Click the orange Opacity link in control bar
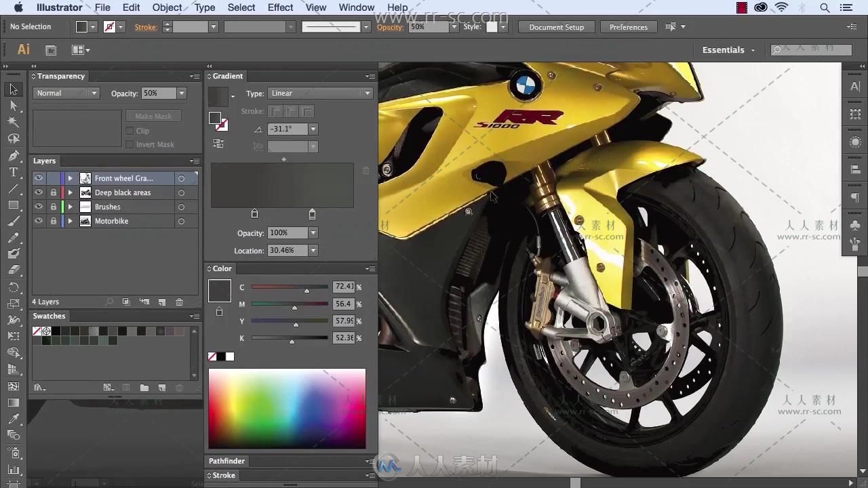Image resolution: width=868 pixels, height=488 pixels. 390,27
